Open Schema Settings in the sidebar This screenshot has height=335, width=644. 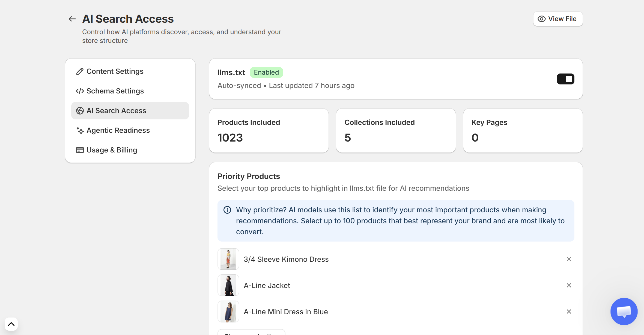(x=130, y=91)
